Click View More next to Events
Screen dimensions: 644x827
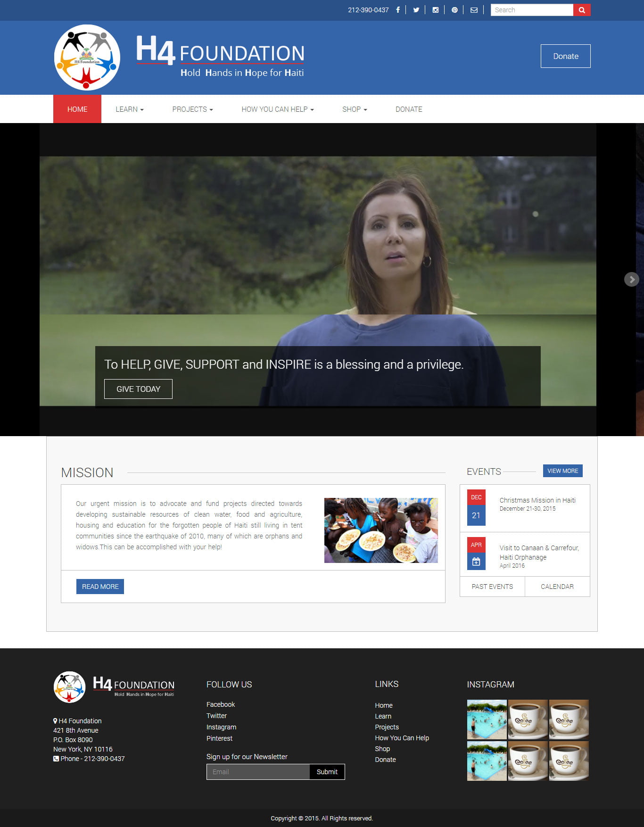pyautogui.click(x=562, y=471)
